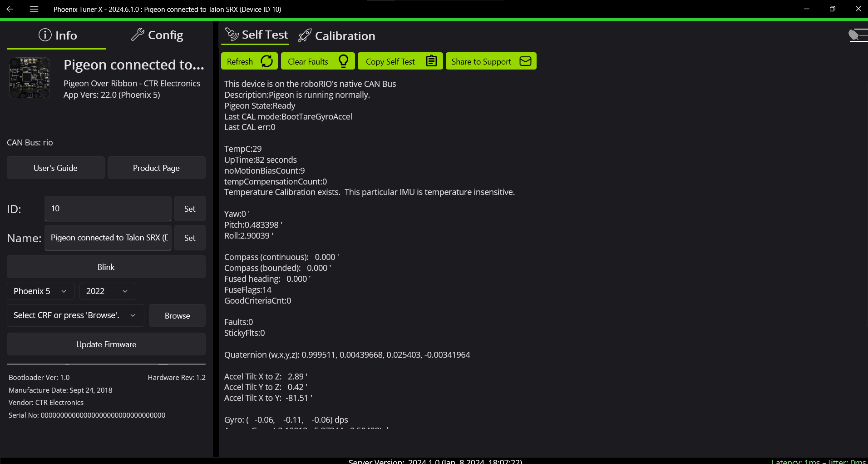868x464 pixels.
Task: Click the device Name input field
Action: tap(108, 238)
